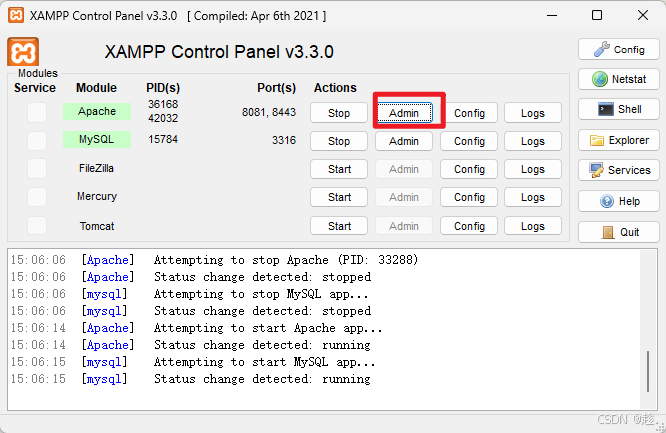
Task: Click log line 'Attempting to stop MySQL app...'
Action: pyautogui.click(x=261, y=294)
